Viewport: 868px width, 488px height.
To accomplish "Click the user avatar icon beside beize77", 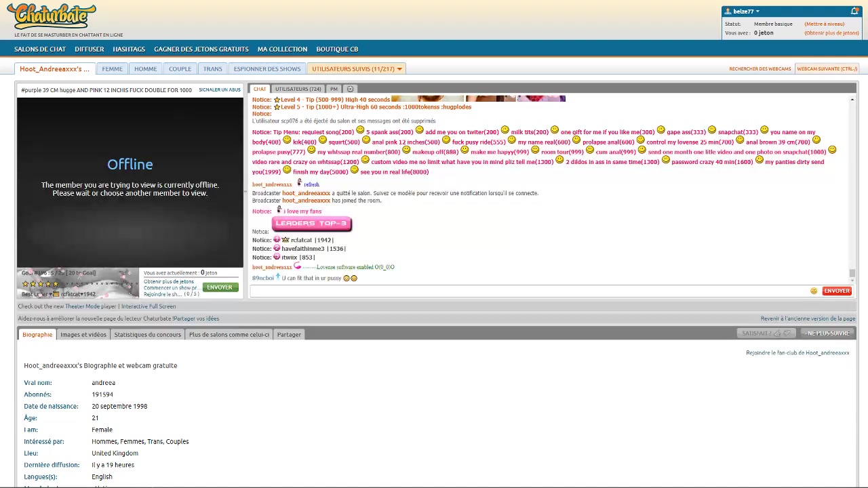I will [x=728, y=12].
